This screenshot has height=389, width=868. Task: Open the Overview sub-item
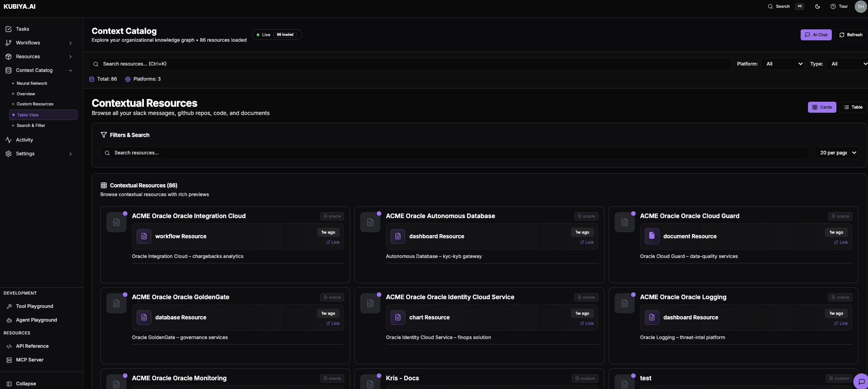(26, 94)
